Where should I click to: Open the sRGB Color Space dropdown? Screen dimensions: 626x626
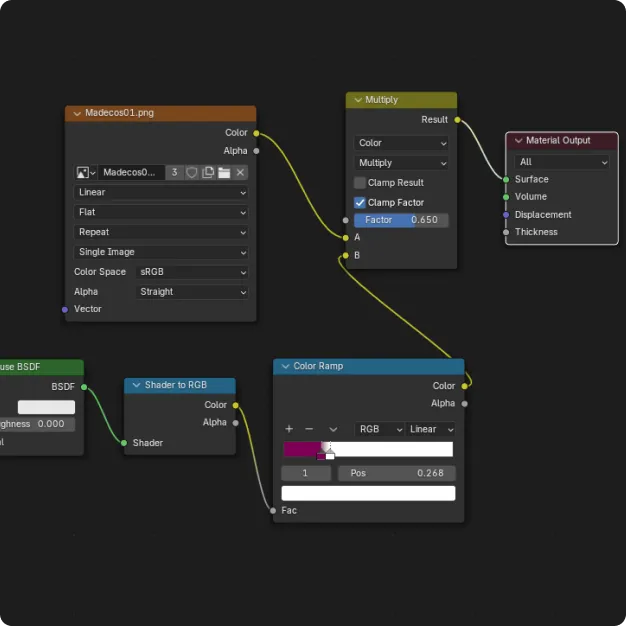click(192, 272)
